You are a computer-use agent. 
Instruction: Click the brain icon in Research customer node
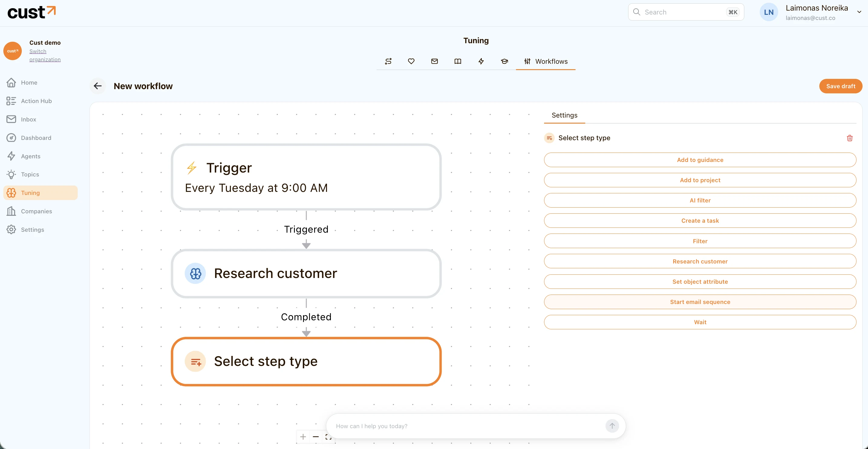(x=195, y=274)
